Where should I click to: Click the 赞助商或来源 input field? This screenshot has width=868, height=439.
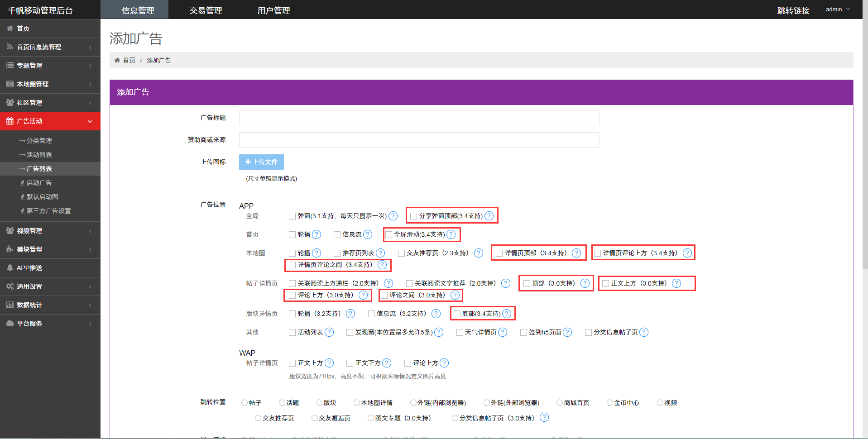pyautogui.click(x=419, y=140)
